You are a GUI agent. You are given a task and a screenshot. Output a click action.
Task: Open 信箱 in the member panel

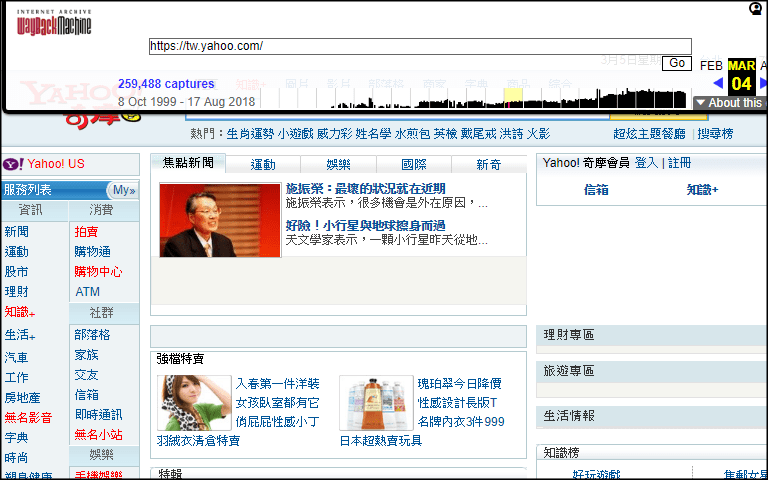click(596, 190)
